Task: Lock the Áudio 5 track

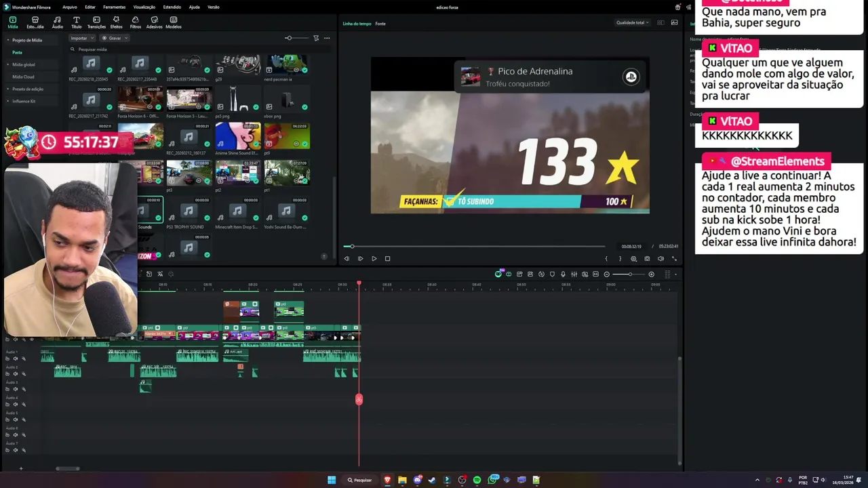Action: pos(8,420)
